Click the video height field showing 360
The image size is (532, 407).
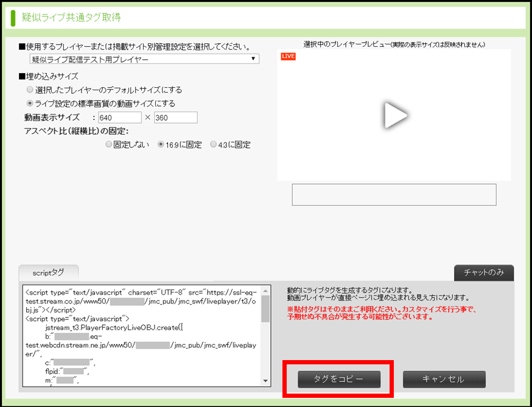point(176,118)
